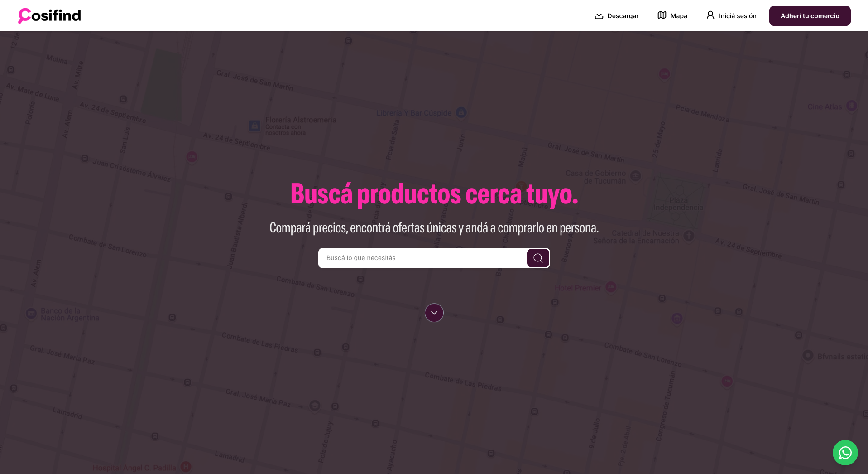Screen dimensions: 868x474
Task: Select the Hotel Premier map marker
Action: point(611,287)
